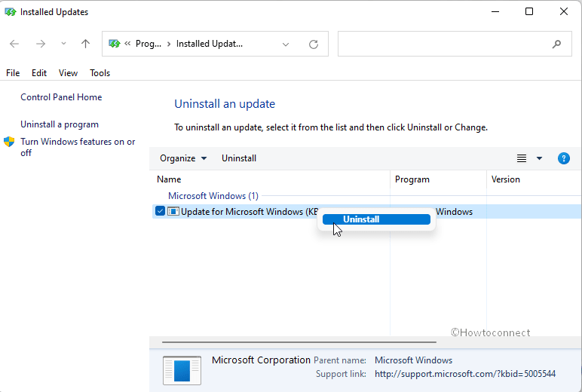Open the Organize dropdown menu
This screenshot has height=392, width=582.
tap(182, 158)
